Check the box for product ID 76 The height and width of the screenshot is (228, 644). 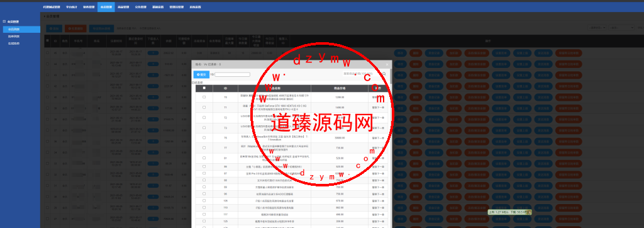click(204, 139)
